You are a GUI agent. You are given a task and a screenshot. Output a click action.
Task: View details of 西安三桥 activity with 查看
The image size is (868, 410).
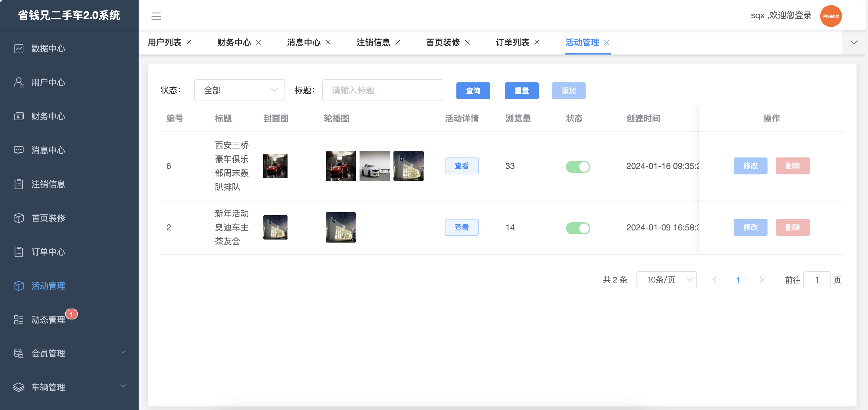462,166
